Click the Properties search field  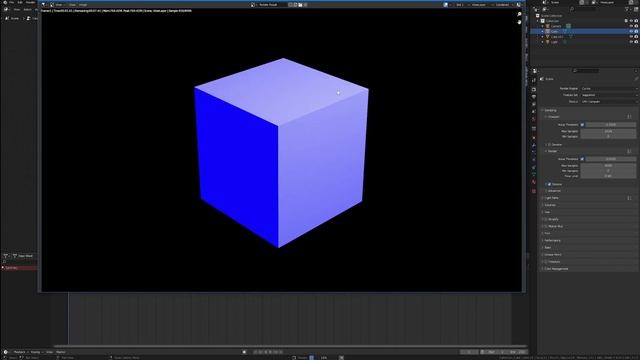(586, 71)
